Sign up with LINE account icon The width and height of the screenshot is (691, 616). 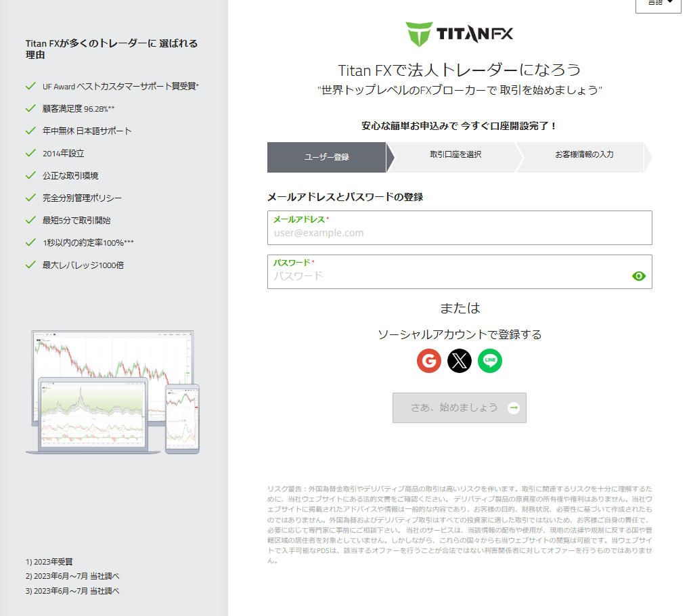coord(489,361)
